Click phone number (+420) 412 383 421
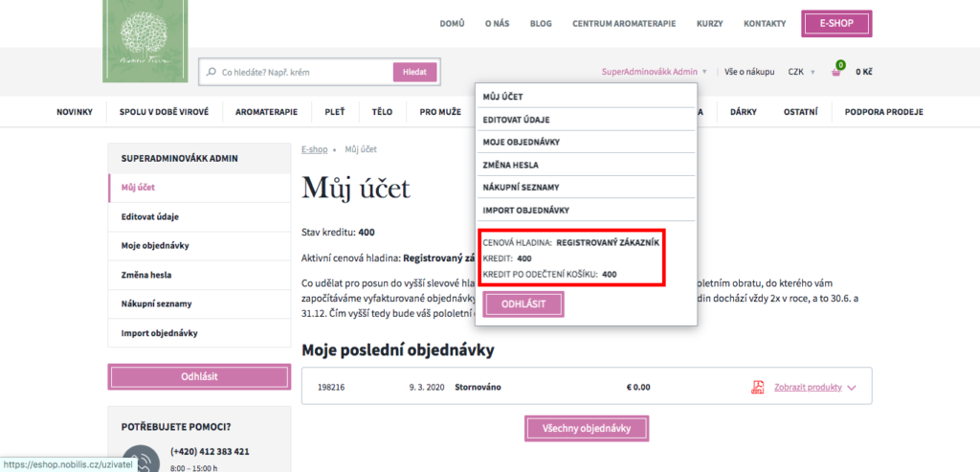The width and height of the screenshot is (980, 472). click(x=210, y=451)
